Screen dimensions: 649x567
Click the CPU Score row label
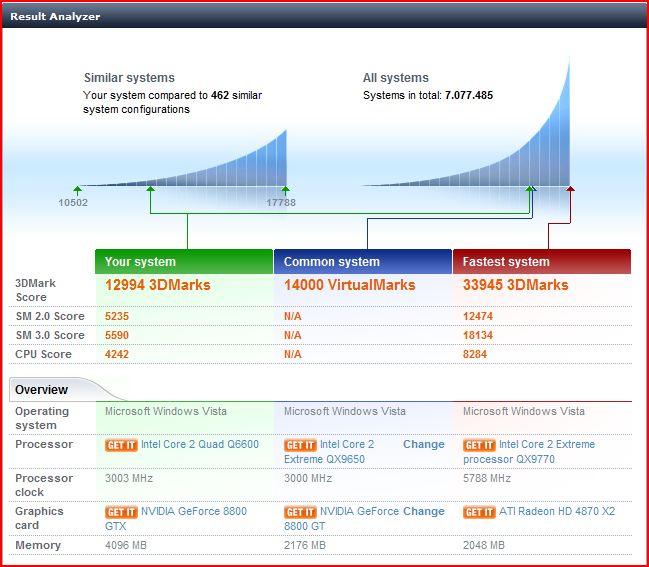[x=43, y=355]
